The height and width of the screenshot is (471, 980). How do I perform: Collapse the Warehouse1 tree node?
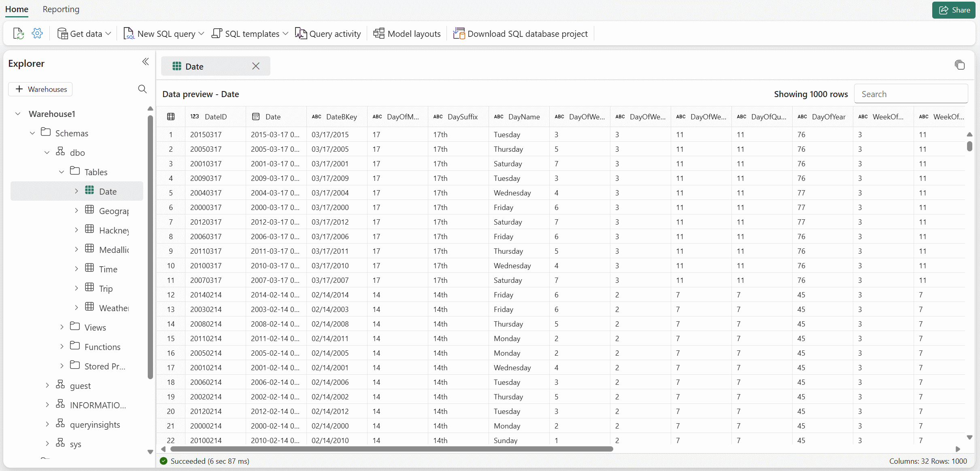tap(18, 114)
